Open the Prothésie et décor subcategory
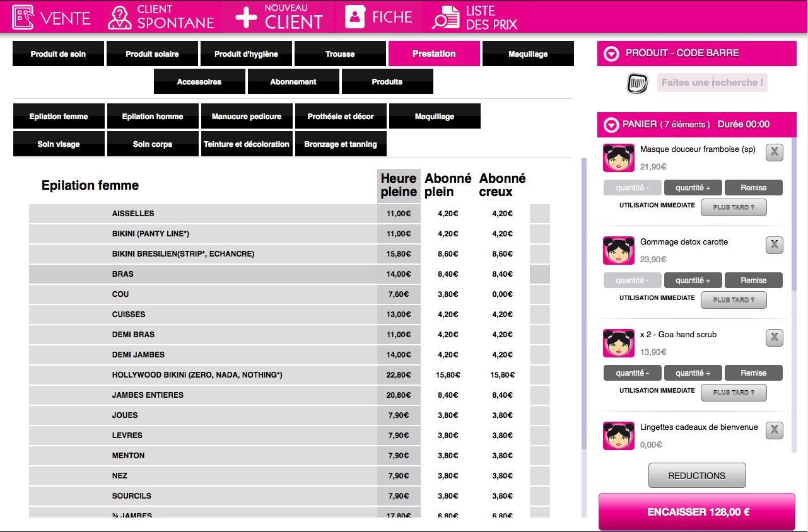Screen dimensions: 808x532 click(341, 116)
